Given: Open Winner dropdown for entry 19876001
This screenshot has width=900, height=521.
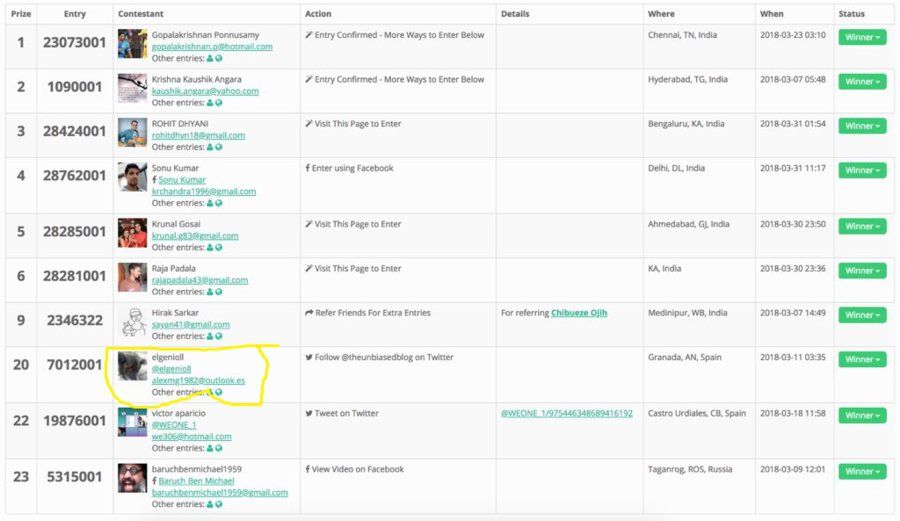Looking at the screenshot, I should click(x=862, y=415).
